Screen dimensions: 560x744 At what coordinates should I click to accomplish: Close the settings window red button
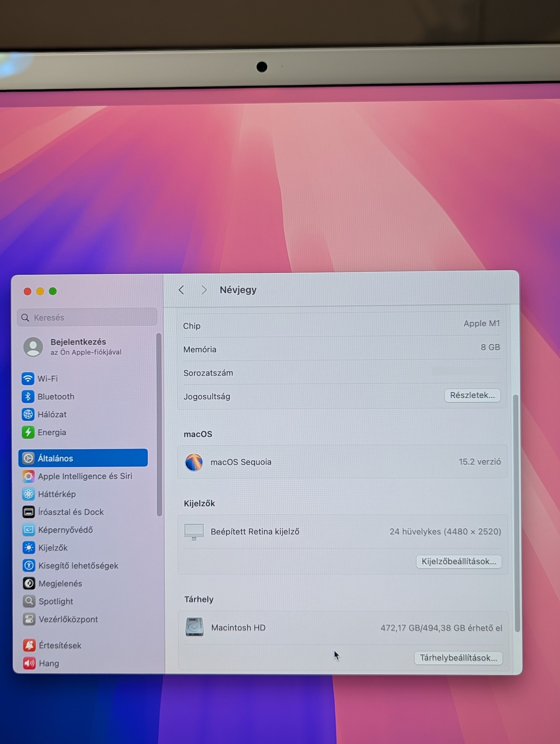[27, 291]
